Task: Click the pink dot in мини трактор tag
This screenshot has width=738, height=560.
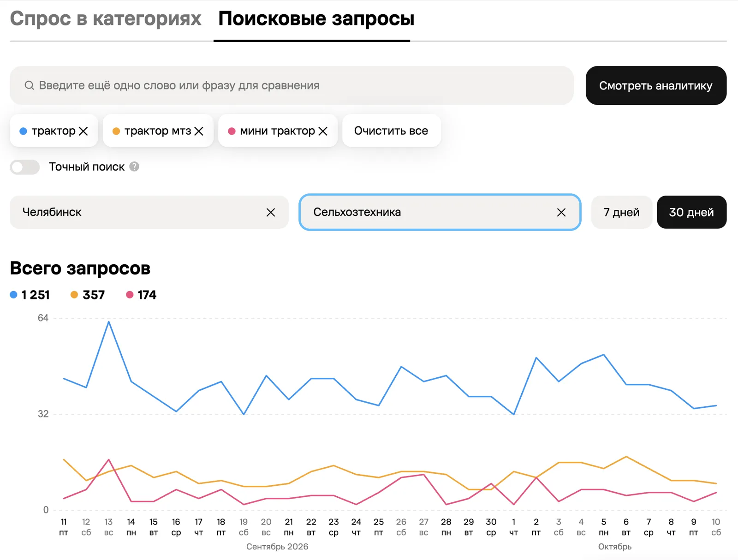Action: (232, 131)
